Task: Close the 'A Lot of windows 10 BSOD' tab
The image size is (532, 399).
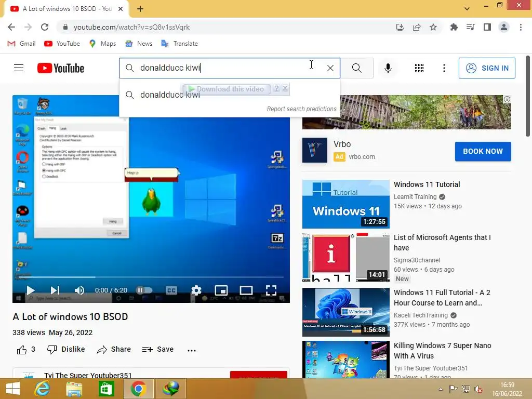Action: point(121,9)
